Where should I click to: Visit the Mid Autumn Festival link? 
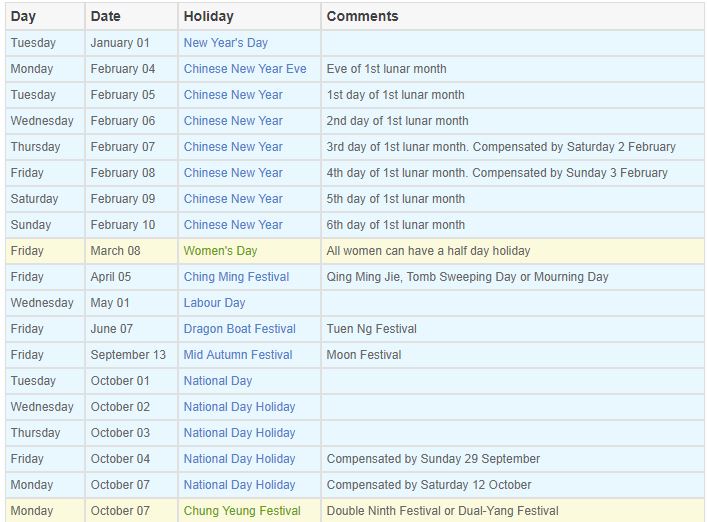tap(238, 355)
